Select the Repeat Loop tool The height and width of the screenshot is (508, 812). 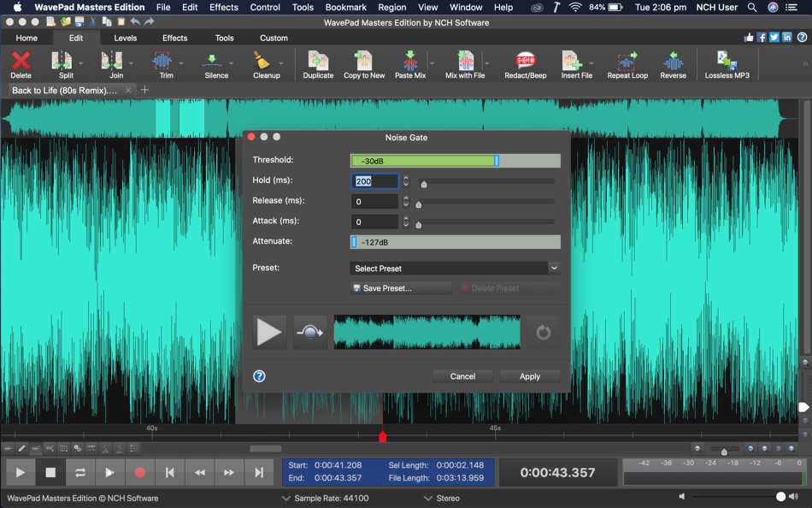627,62
